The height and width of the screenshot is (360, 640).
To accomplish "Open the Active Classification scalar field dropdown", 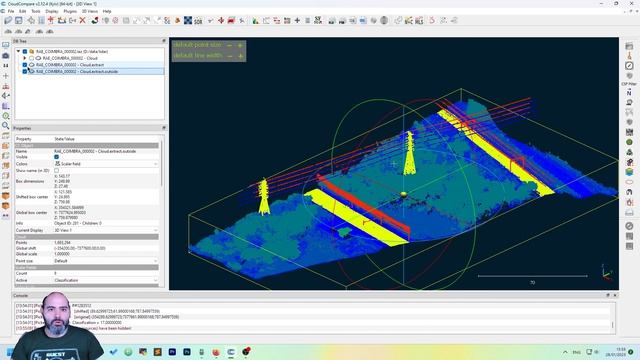I will tap(106, 280).
